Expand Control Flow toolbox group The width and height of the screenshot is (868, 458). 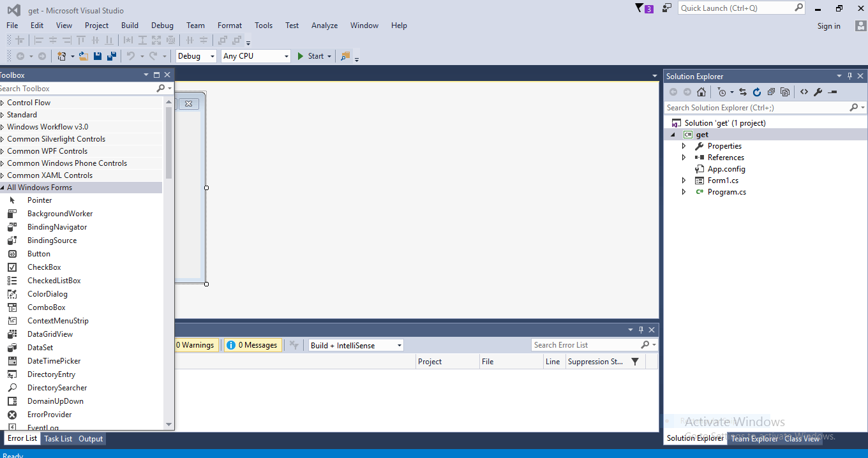pos(3,103)
